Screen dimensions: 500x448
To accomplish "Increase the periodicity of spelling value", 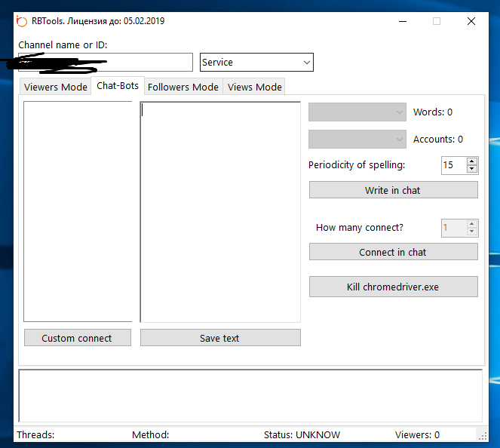I will tap(472, 161).
